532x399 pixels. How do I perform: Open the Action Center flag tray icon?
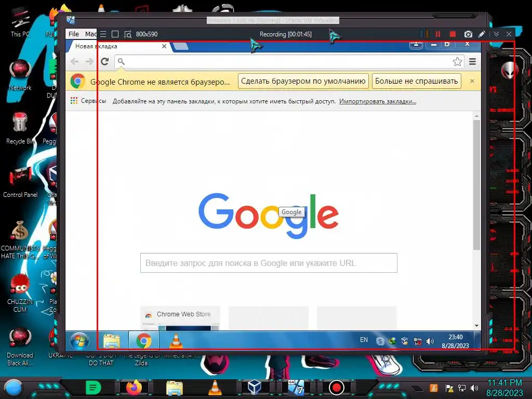(x=449, y=388)
